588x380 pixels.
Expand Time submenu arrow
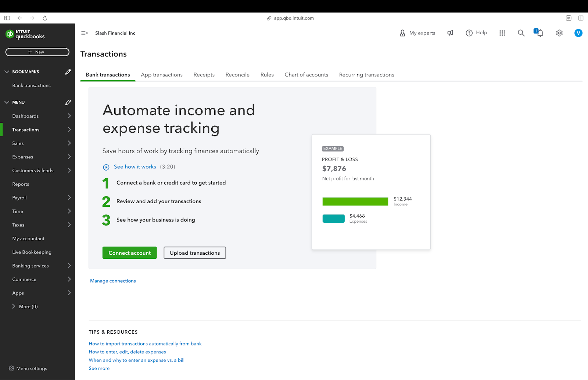click(69, 211)
